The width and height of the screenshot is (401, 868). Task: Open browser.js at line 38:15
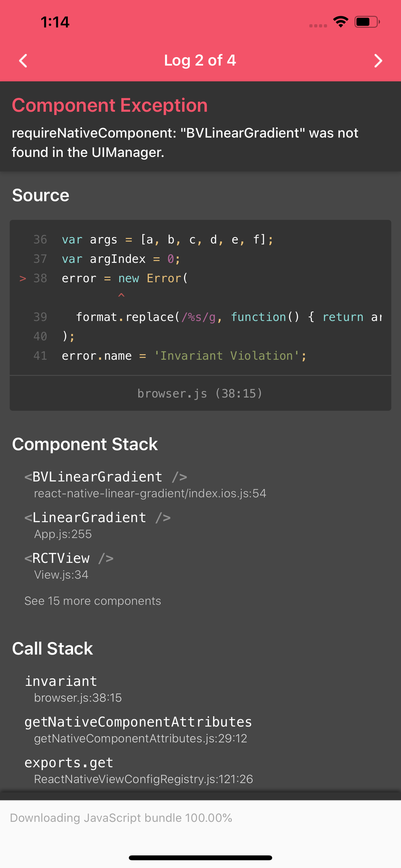point(200,393)
